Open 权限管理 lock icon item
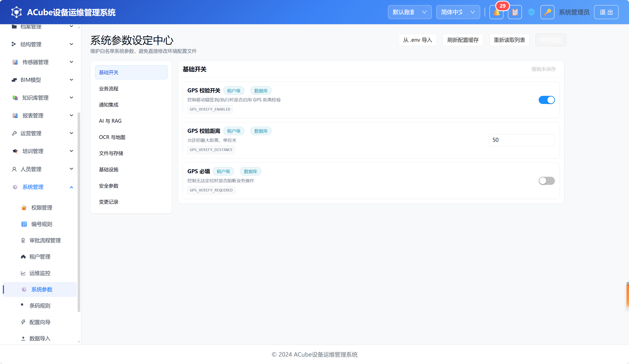629x364 pixels. click(x=24, y=208)
